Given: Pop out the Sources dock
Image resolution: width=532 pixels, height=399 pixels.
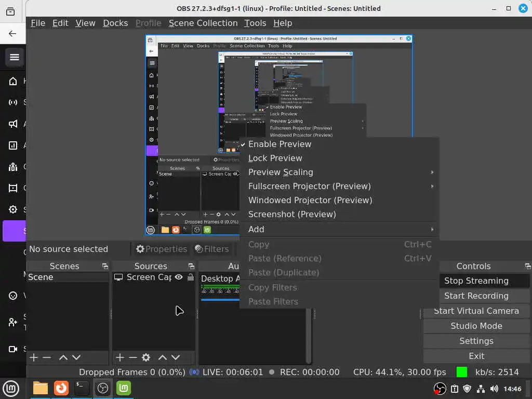Looking at the screenshot, I should [191, 267].
